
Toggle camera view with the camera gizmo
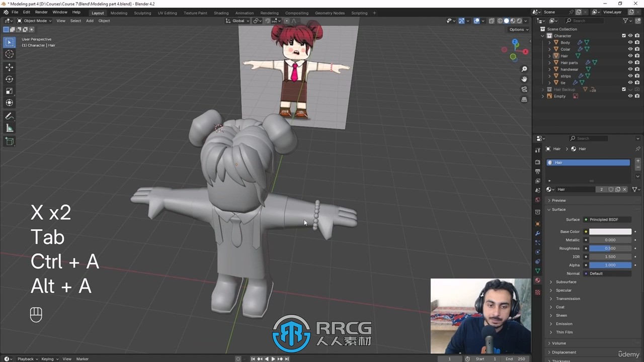pos(524,89)
